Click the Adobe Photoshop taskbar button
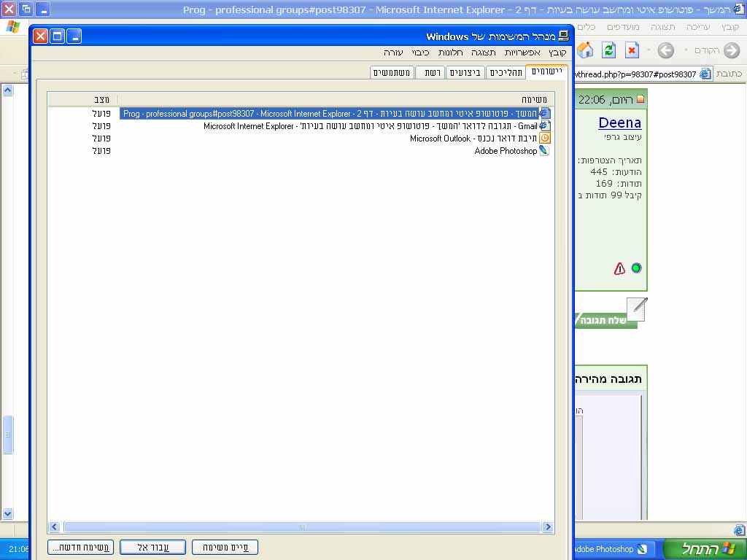This screenshot has width=747, height=560. point(614,549)
